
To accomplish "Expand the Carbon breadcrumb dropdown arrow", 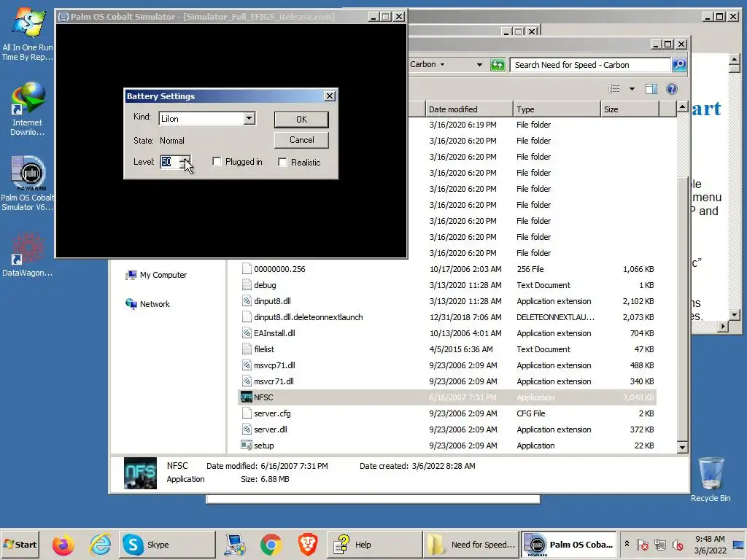I will click(x=442, y=64).
